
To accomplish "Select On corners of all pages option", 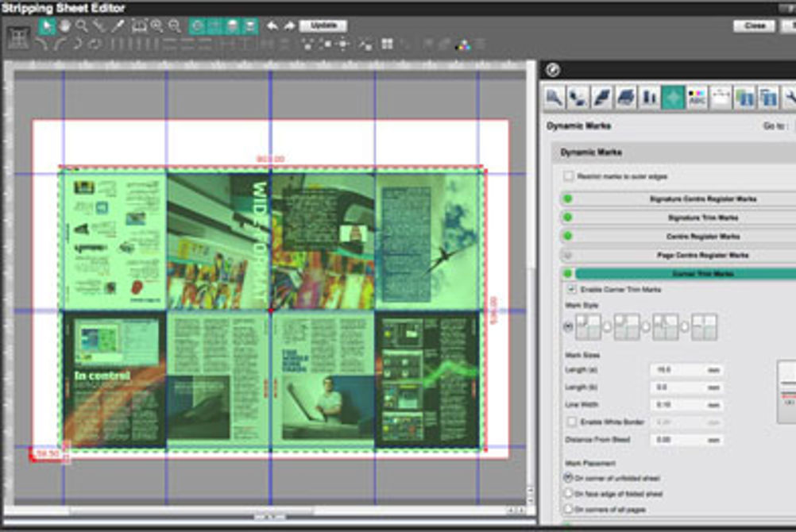I will point(569,508).
